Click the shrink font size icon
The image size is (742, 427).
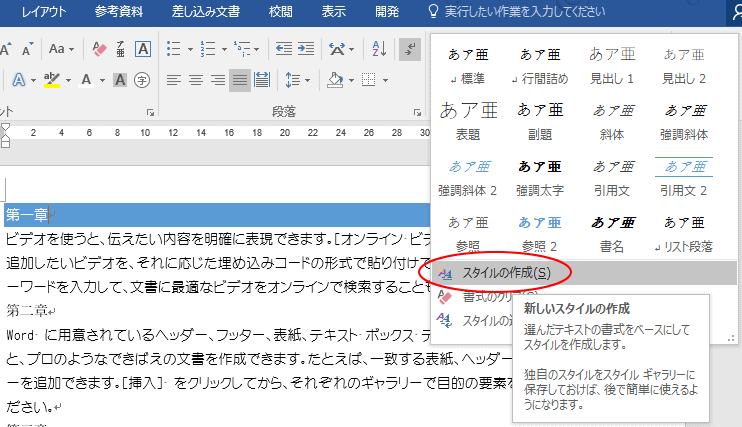[x=27, y=49]
